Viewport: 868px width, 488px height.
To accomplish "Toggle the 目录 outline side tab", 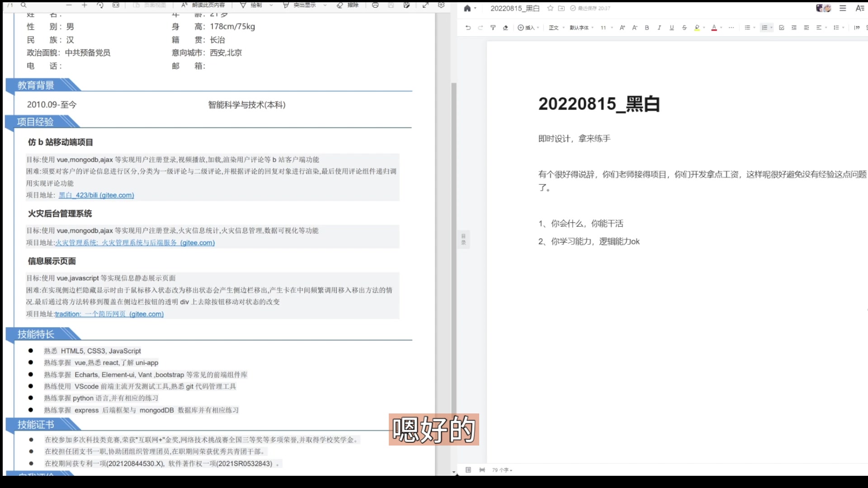I will tap(463, 239).
